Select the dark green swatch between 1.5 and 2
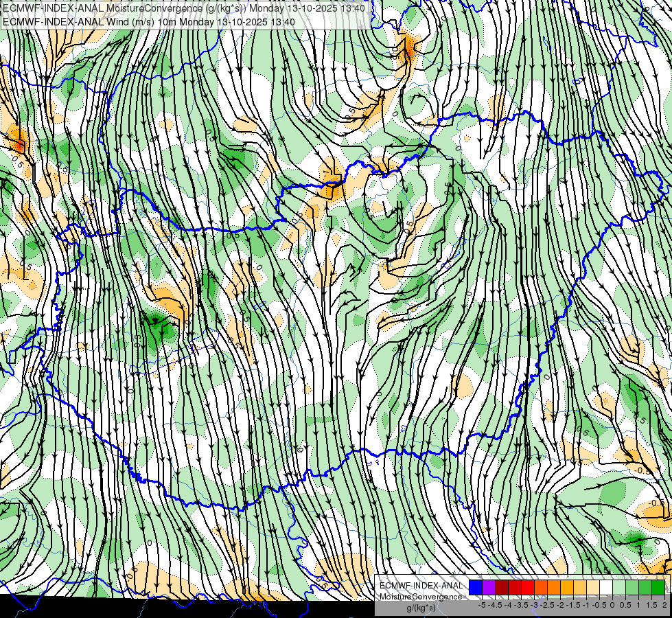 pos(658,587)
